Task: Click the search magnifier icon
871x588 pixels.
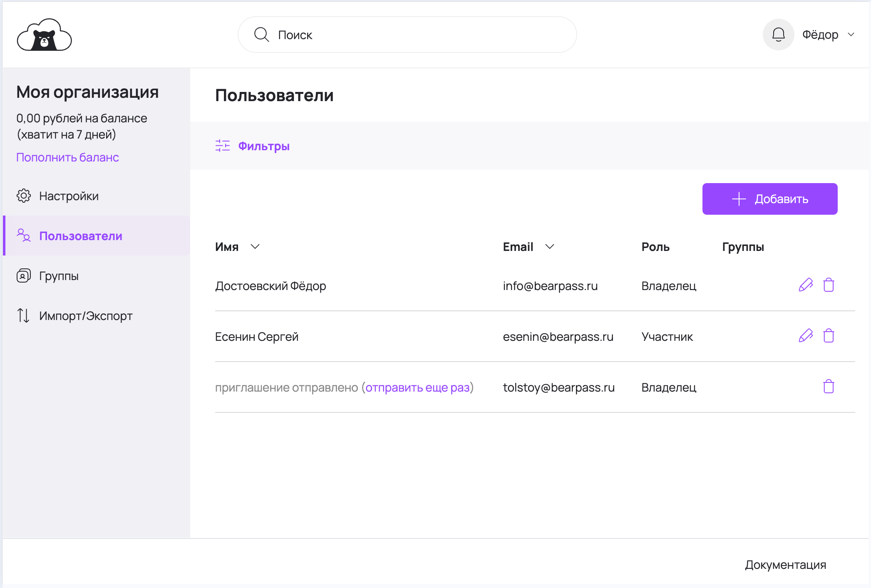Action: [x=261, y=35]
